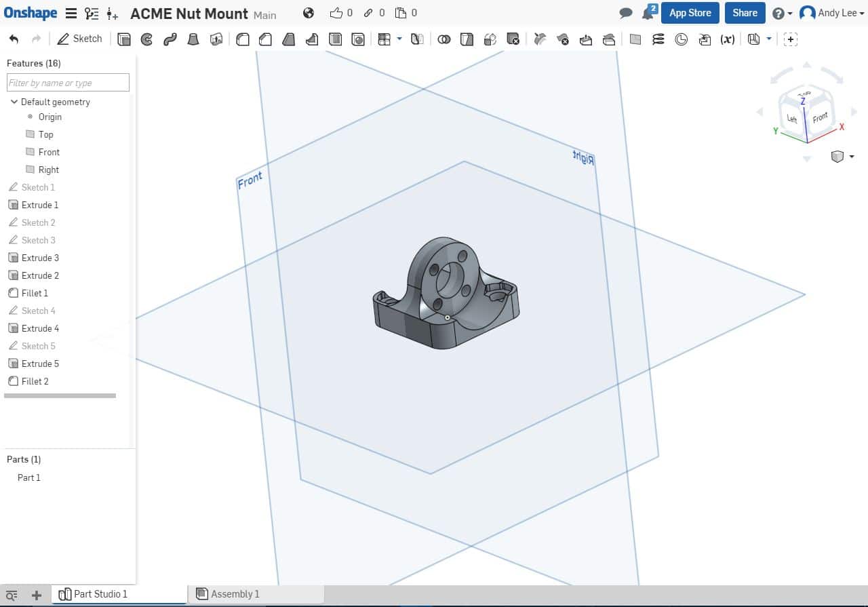Open the App Store
Image resolution: width=868 pixels, height=607 pixels.
[690, 13]
